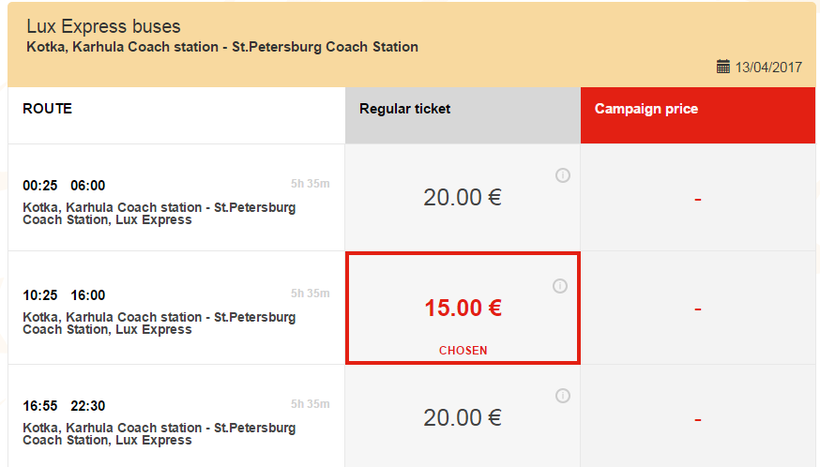
Task: Open info icon for 16:55 departure ticket
Action: point(562,396)
